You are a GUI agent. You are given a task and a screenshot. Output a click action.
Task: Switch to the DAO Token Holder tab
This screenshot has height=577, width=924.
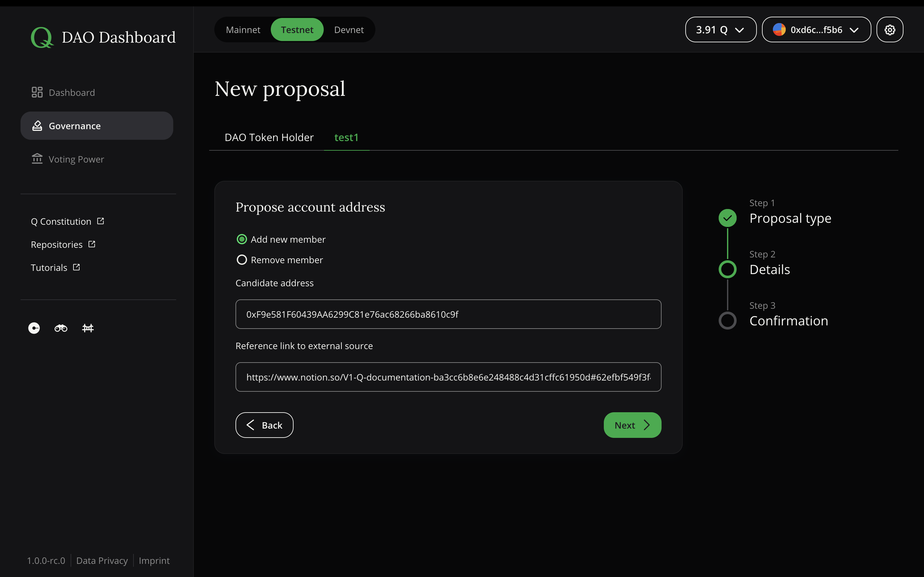[x=269, y=138]
